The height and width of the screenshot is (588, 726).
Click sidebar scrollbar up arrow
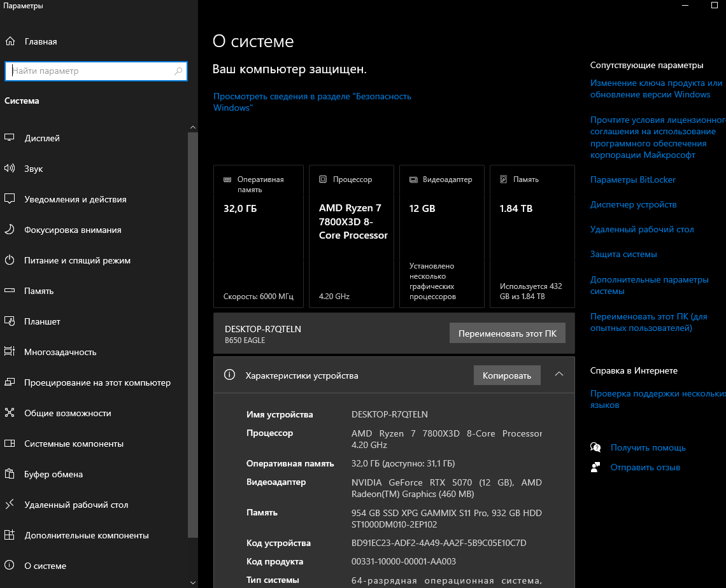193,127
